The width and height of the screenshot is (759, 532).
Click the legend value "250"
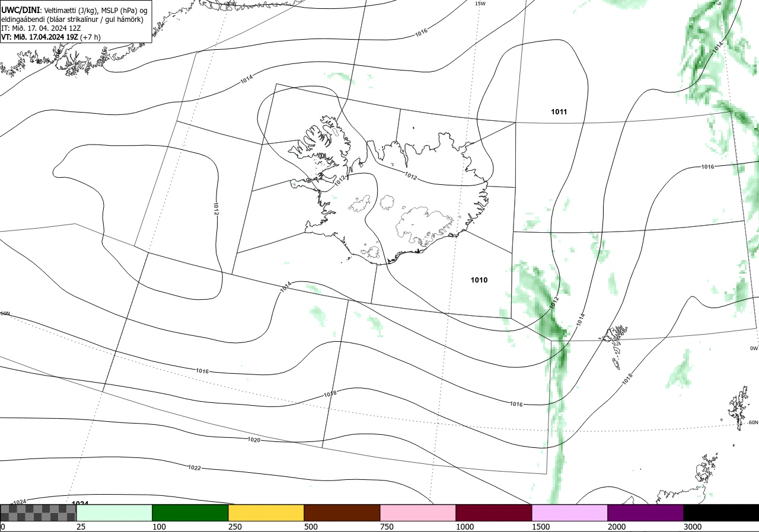pos(234,527)
